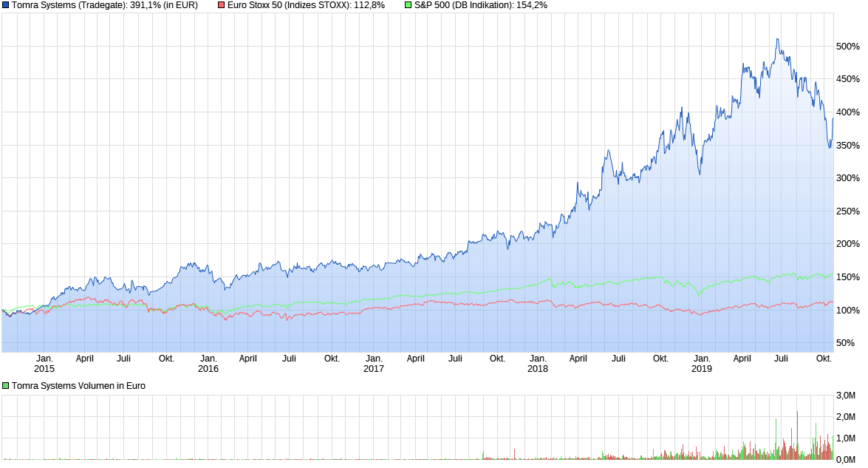Click the 1,0M volume axis label

[x=846, y=438]
